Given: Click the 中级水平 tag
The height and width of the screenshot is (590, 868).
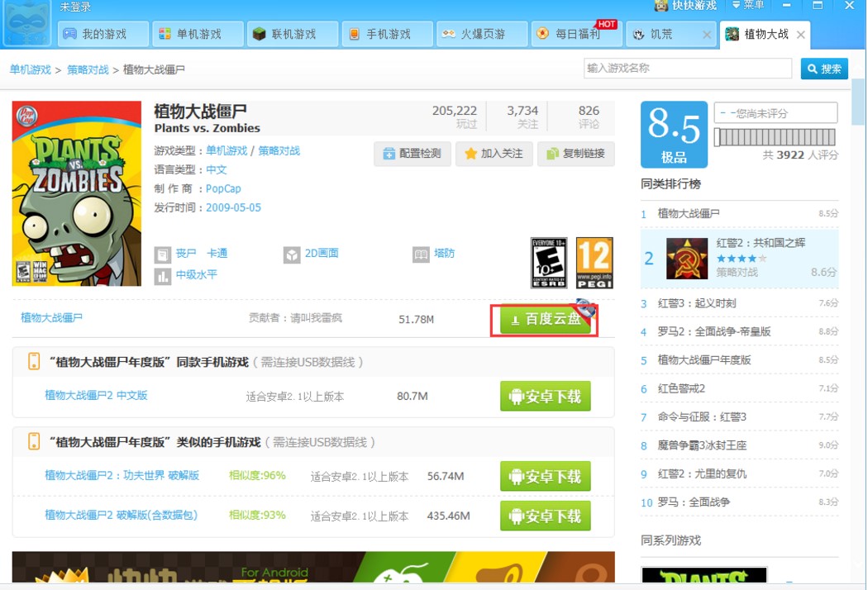Looking at the screenshot, I should point(197,275).
